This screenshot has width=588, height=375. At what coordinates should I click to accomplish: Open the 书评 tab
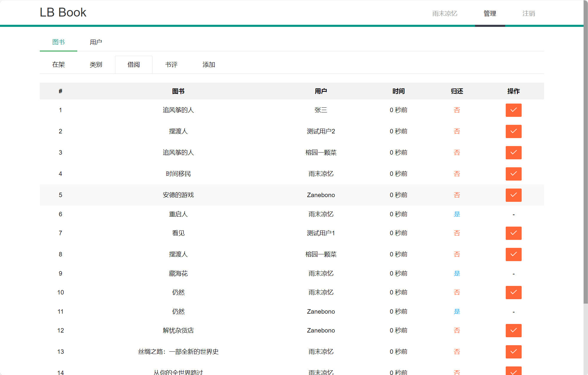point(172,64)
